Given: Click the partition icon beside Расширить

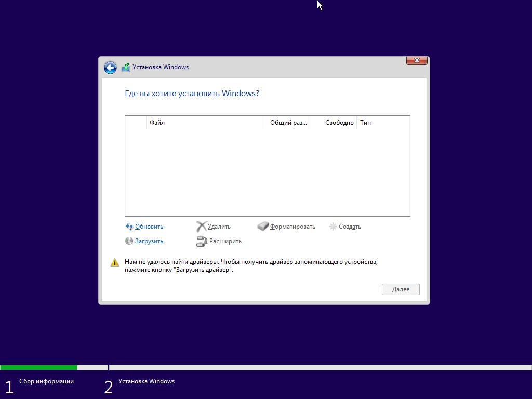Looking at the screenshot, I should coord(202,241).
